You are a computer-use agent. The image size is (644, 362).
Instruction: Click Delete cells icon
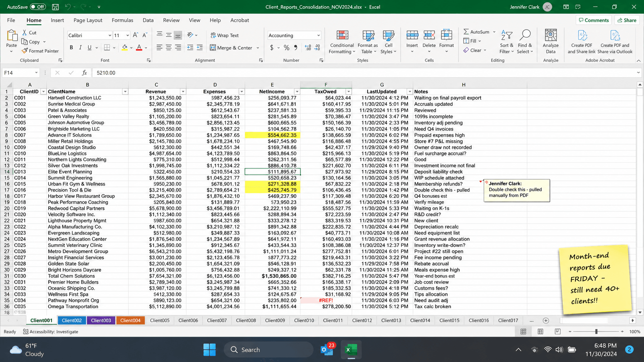click(x=429, y=35)
